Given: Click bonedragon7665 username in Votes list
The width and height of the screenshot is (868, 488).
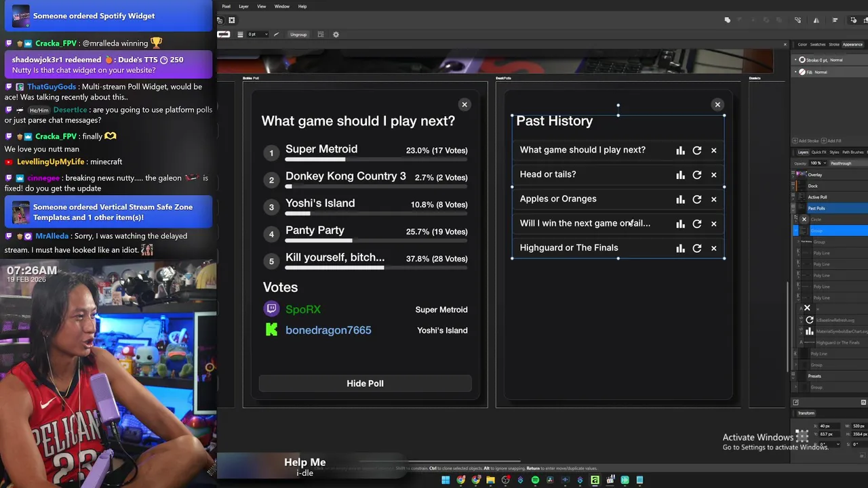Looking at the screenshot, I should (x=328, y=330).
